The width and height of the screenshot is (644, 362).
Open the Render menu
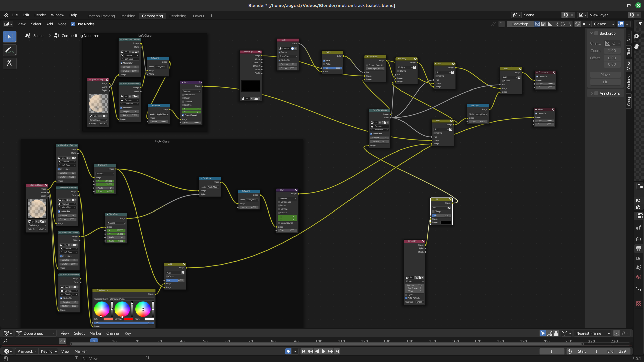(40, 15)
